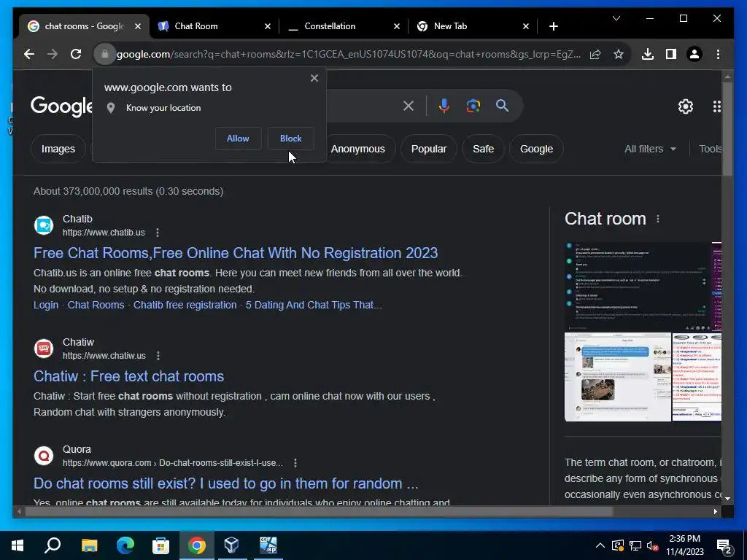Open the Chrome downloads icon

(x=648, y=54)
